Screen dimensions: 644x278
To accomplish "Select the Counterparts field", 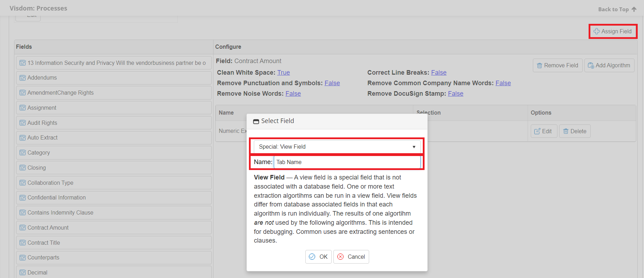I will coord(114,258).
